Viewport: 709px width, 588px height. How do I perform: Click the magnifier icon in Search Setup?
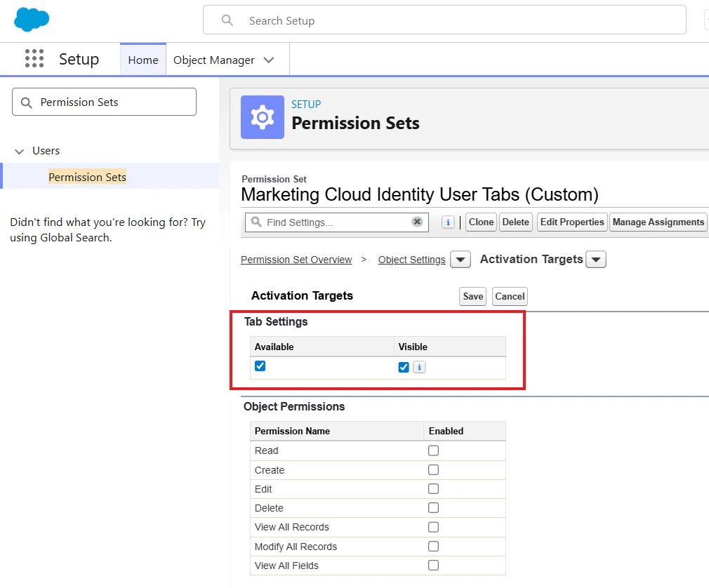pyautogui.click(x=227, y=20)
